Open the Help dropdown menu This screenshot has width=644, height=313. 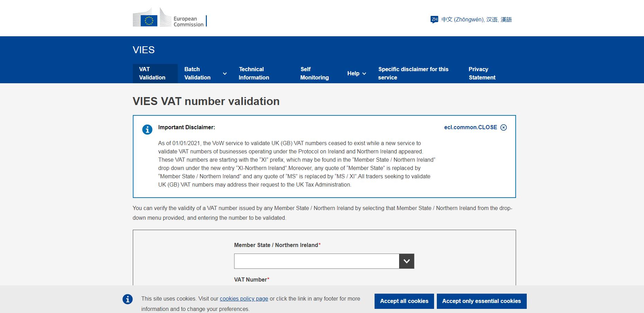[x=356, y=73]
